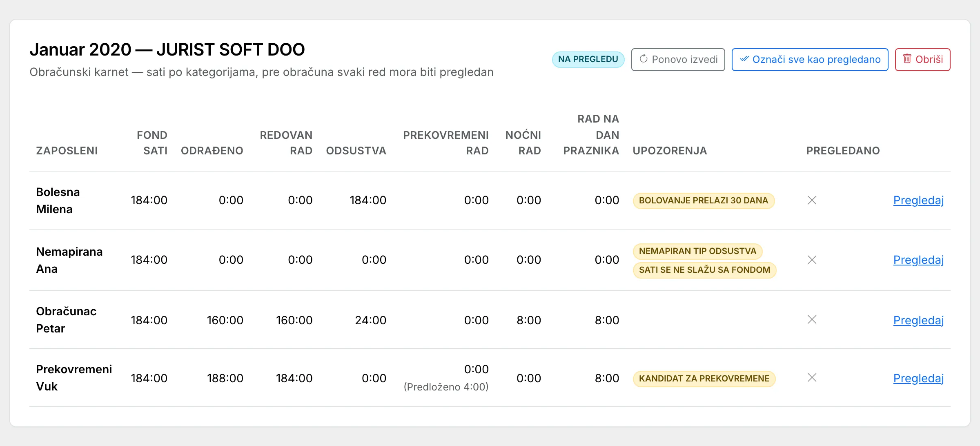
Task: Click the X review mark for Nemapirana Ana
Action: (812, 260)
